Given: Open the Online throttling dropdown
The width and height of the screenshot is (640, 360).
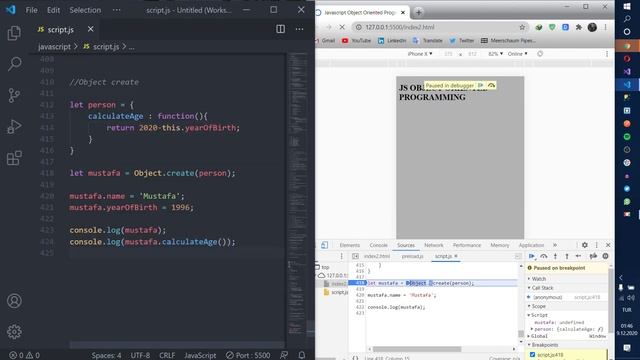Looking at the screenshot, I should pos(518,54).
